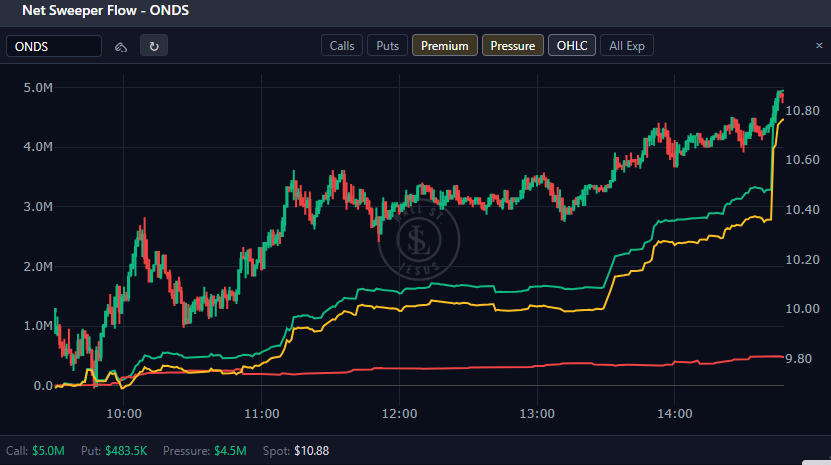This screenshot has height=465, width=831.
Task: Click the 9.80 price axis label
Action: pyautogui.click(x=799, y=359)
